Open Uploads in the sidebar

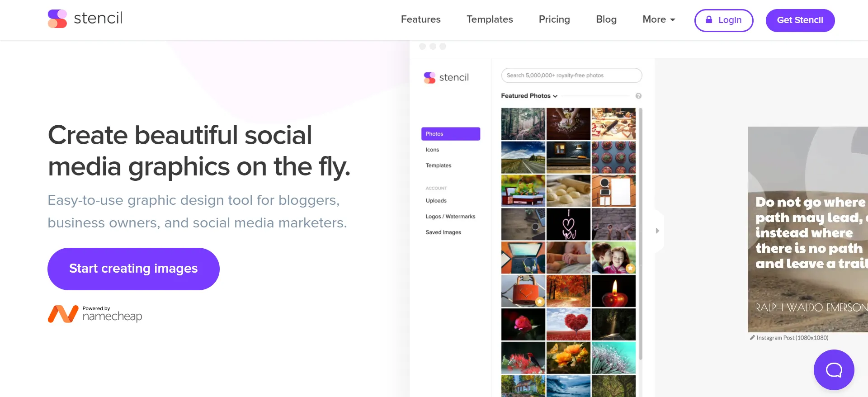pos(436,201)
